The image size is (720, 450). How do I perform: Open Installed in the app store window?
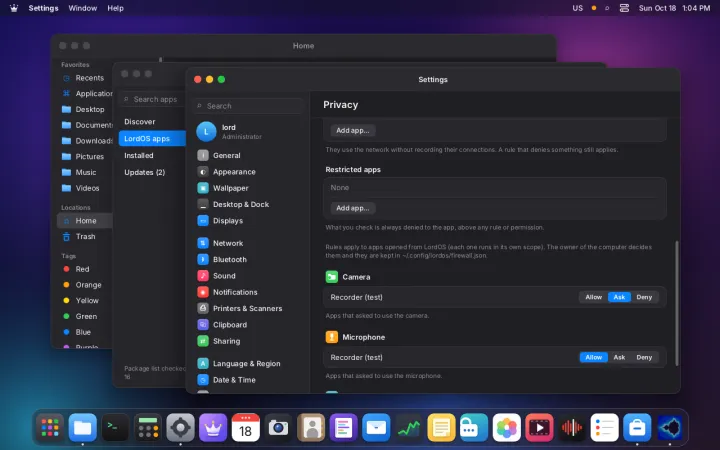coord(152,155)
